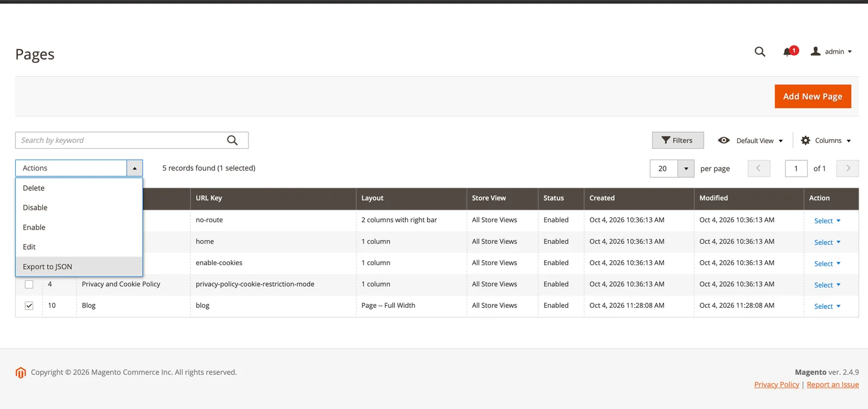Uncheck the Blog row checkbox
Viewport: 868px width, 409px height.
[x=29, y=306]
